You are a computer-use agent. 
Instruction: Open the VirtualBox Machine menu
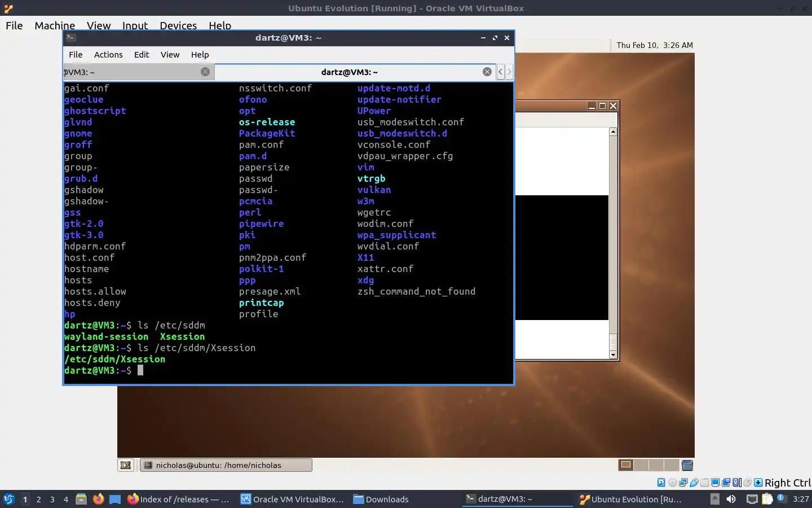coord(55,25)
